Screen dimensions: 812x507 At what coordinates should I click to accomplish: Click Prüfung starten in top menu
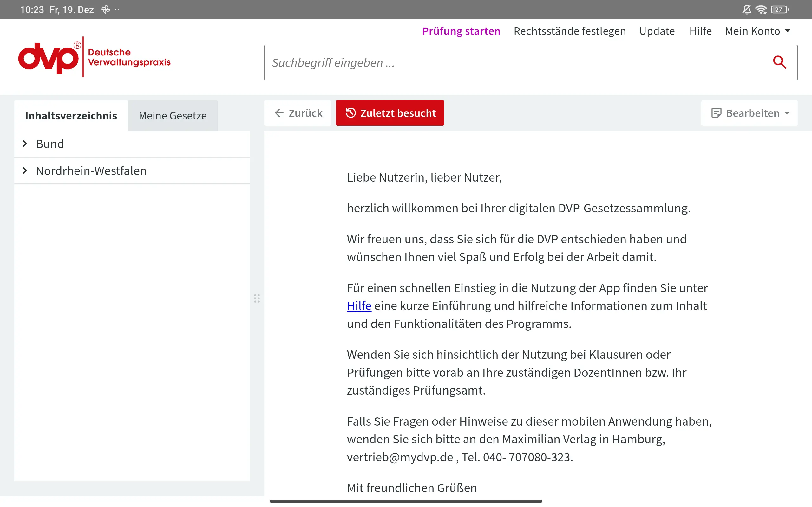[461, 31]
